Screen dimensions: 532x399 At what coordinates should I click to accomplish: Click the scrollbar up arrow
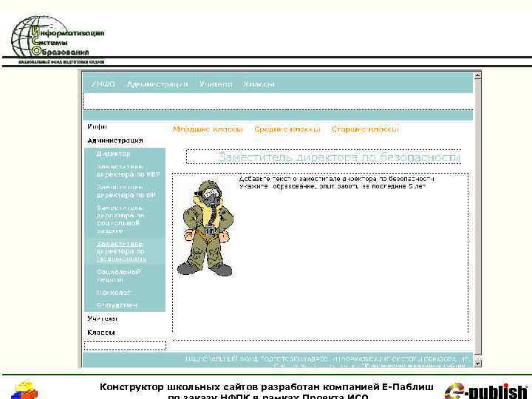click(477, 75)
